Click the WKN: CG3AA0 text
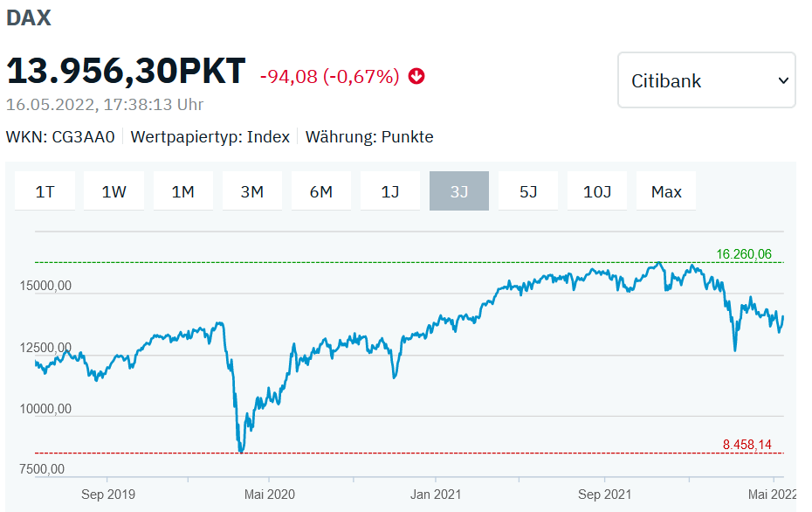Viewport: 812px width, 512px height. (x=60, y=137)
